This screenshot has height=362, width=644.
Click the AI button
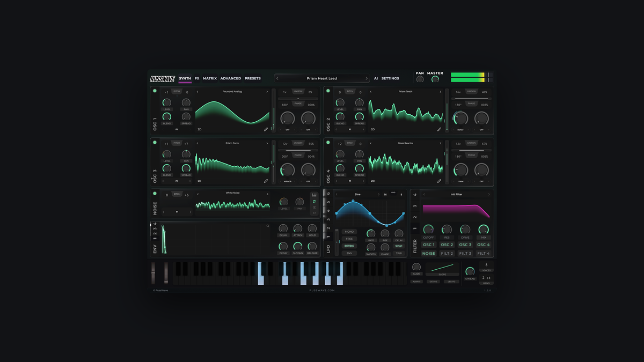coord(376,78)
